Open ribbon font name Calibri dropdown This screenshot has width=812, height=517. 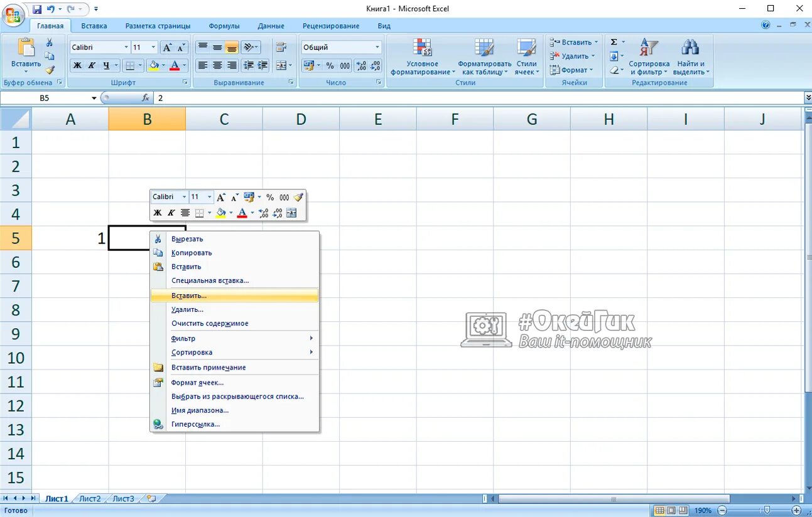tap(127, 48)
